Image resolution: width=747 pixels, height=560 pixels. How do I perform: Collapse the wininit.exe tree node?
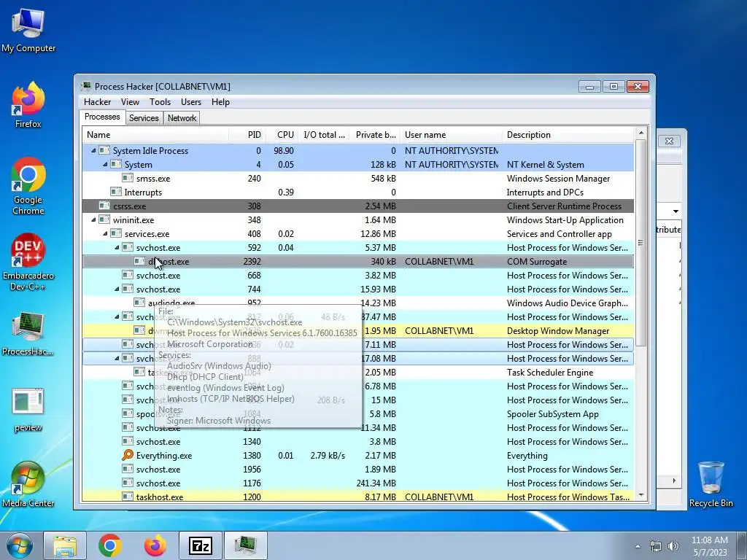pos(93,219)
